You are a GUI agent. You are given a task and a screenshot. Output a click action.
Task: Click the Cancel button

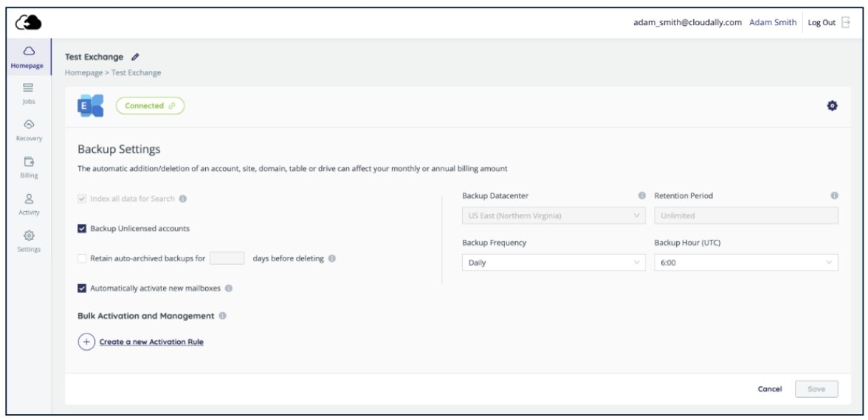pyautogui.click(x=769, y=389)
